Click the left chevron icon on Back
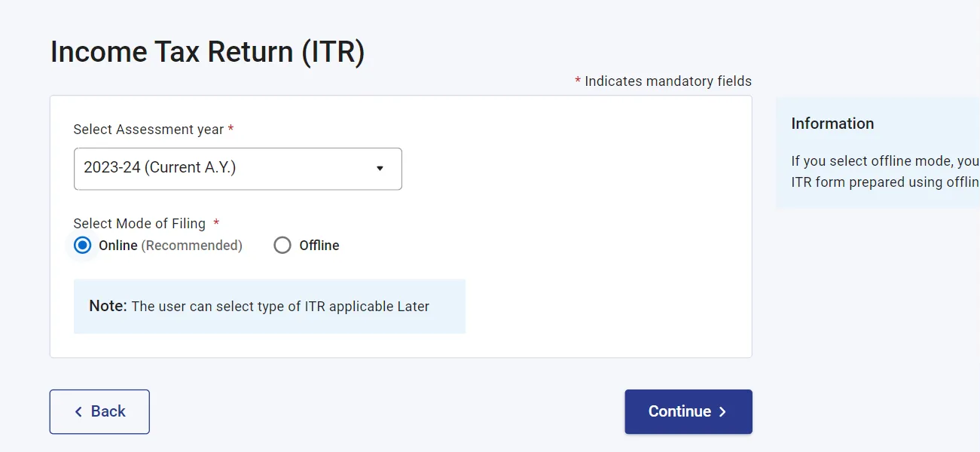The height and width of the screenshot is (452, 980). pyautogui.click(x=78, y=411)
